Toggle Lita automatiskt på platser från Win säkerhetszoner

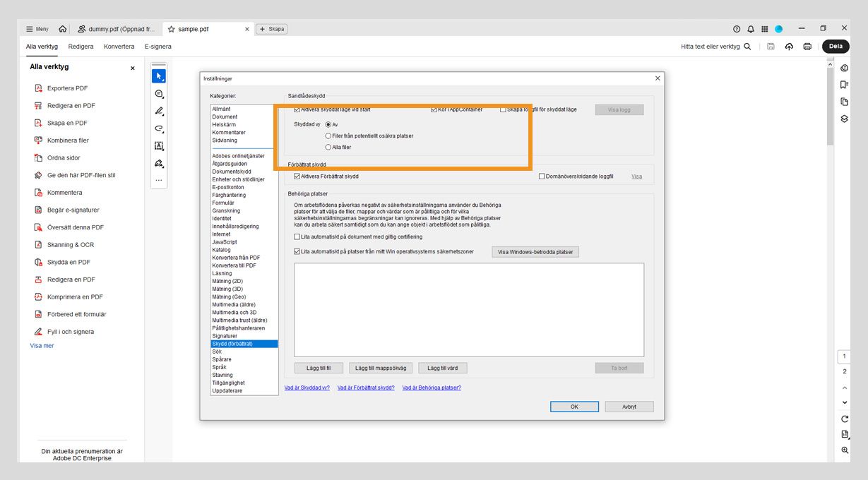tap(297, 251)
